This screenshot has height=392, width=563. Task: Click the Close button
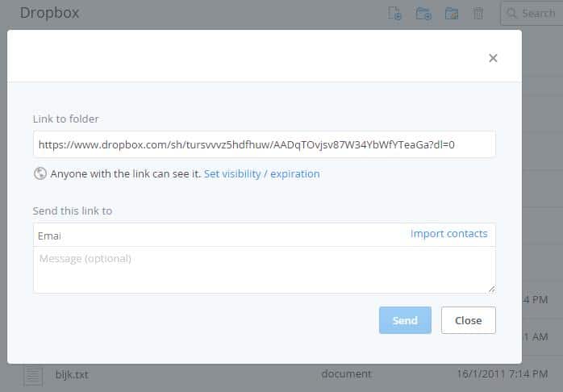tap(468, 320)
